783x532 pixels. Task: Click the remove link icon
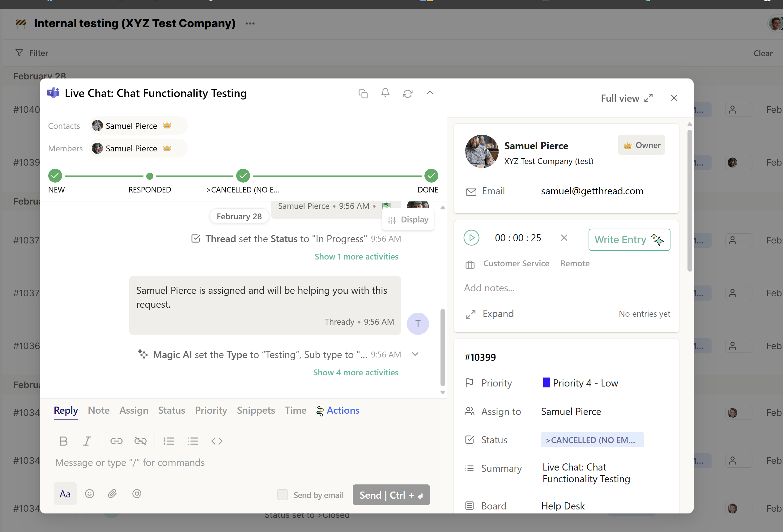tap(140, 441)
